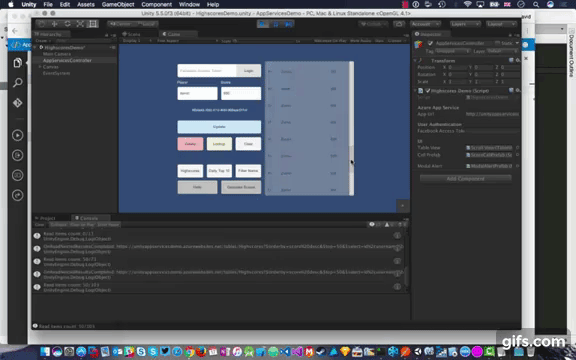Toggle Collapse in the Console toolbar
The width and height of the screenshot is (576, 360).
[58, 224]
